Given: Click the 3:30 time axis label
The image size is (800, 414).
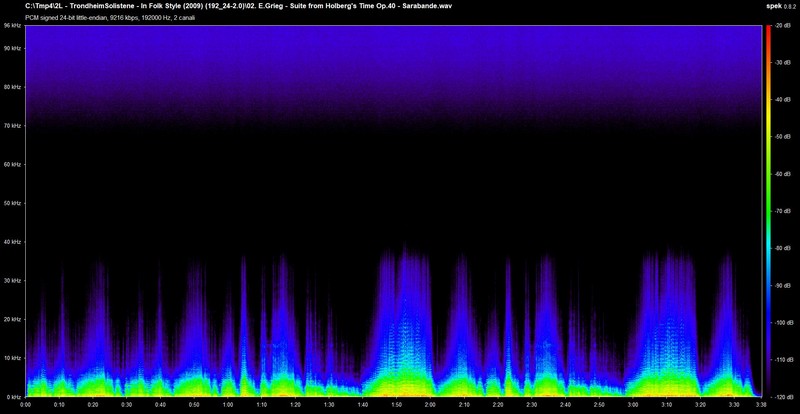Looking at the screenshot, I should pyautogui.click(x=734, y=404).
